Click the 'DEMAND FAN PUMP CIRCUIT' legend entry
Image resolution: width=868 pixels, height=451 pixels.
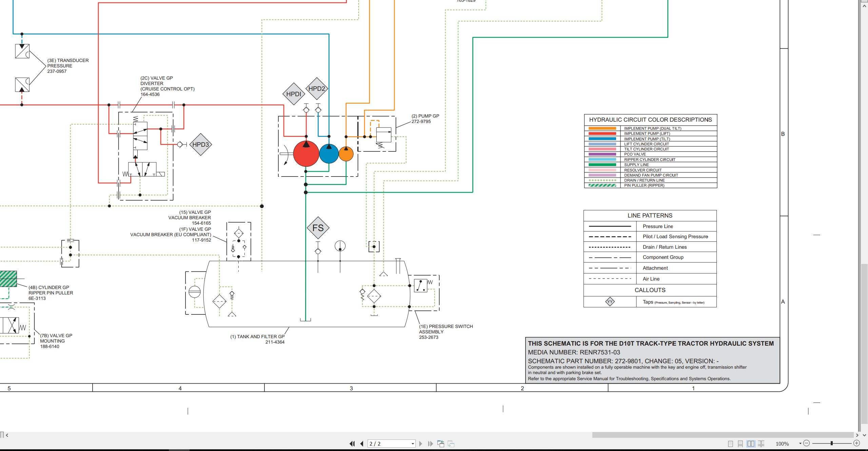click(x=651, y=175)
